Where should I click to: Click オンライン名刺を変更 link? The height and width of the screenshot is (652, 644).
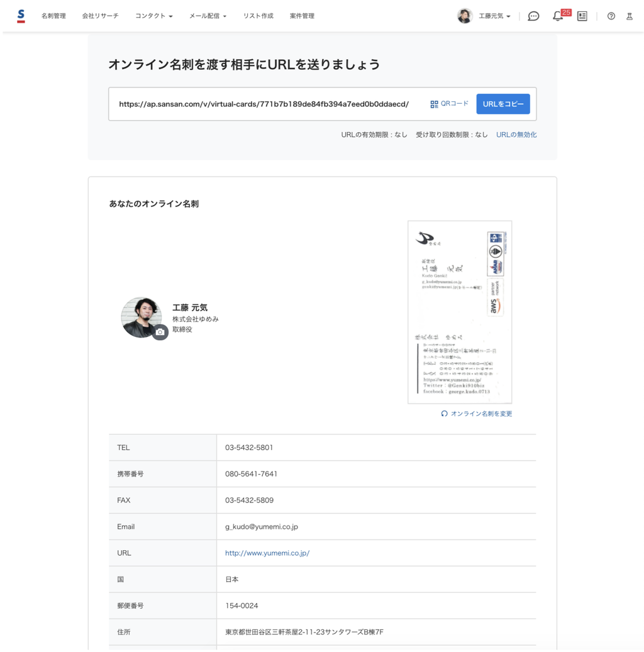pyautogui.click(x=477, y=414)
